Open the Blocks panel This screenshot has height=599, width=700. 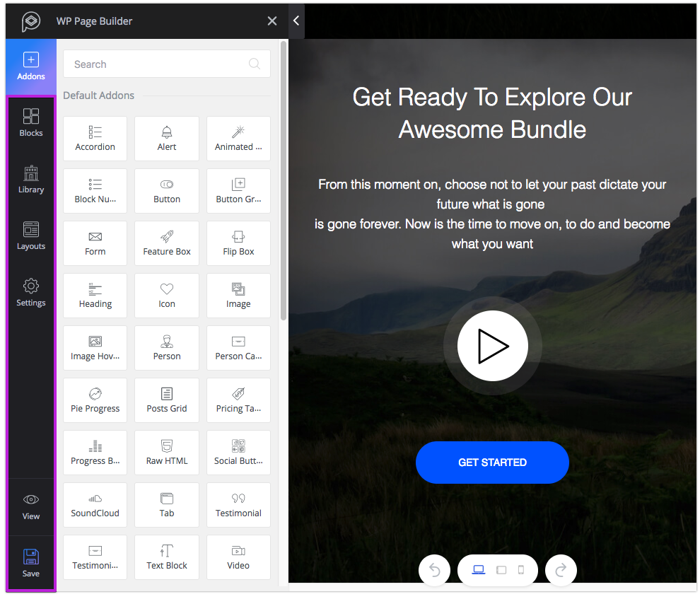click(x=31, y=123)
